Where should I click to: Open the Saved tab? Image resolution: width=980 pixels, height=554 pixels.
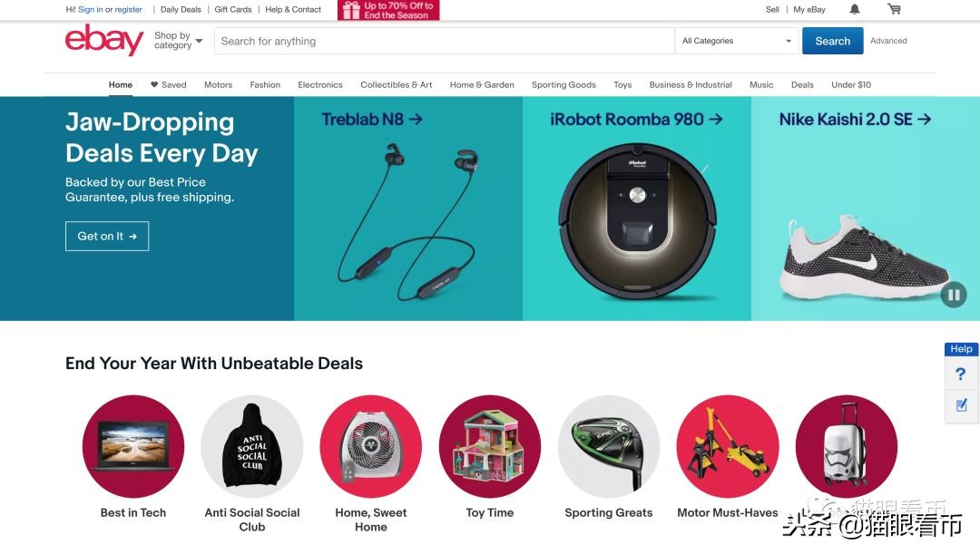click(x=168, y=85)
